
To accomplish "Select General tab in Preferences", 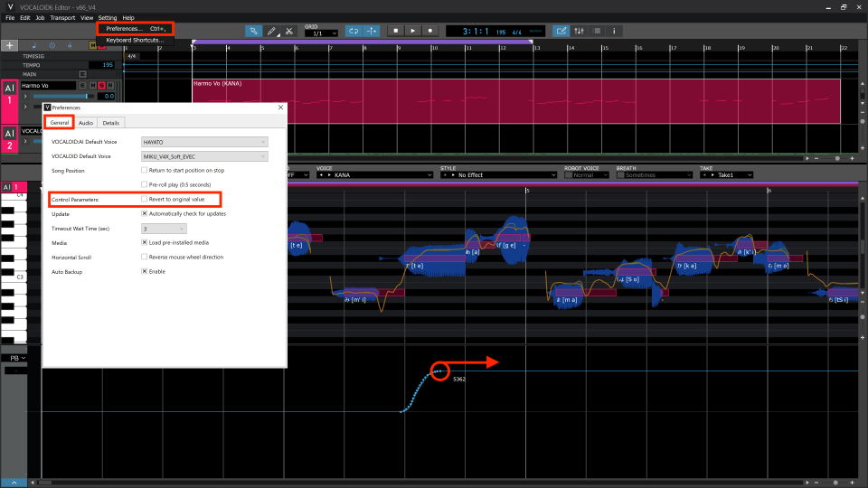I will click(60, 123).
